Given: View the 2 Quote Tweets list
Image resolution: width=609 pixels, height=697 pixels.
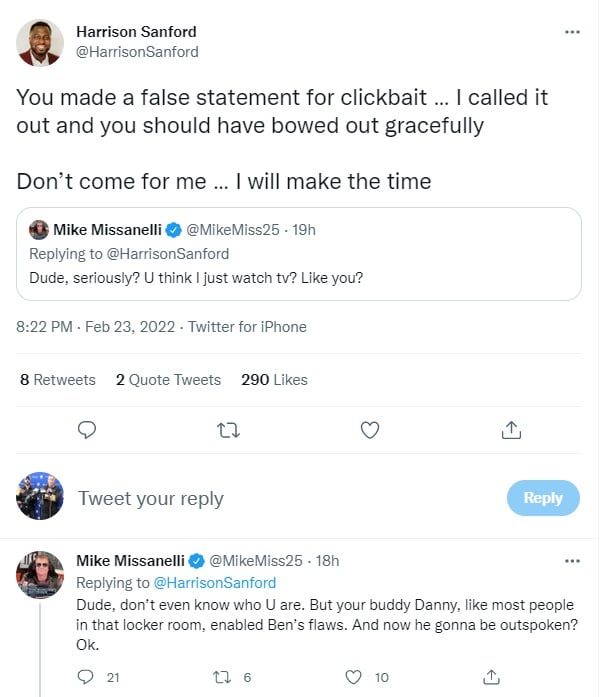Looking at the screenshot, I should [x=168, y=380].
